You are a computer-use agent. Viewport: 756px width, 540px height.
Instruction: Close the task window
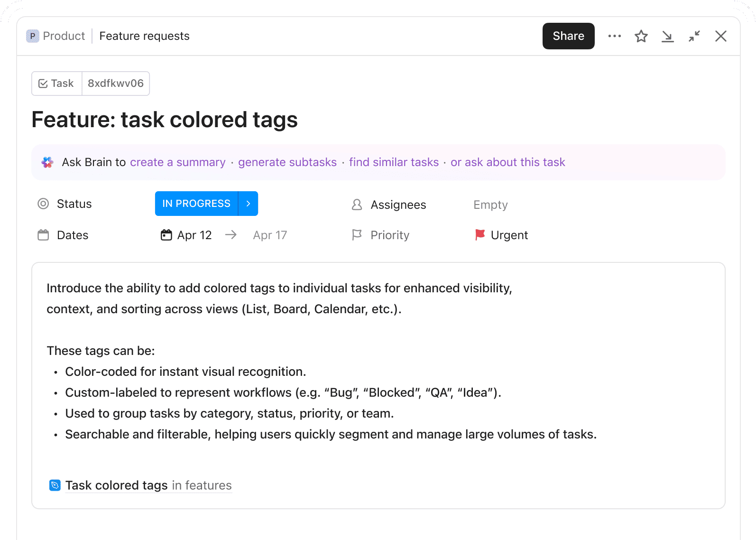point(721,36)
